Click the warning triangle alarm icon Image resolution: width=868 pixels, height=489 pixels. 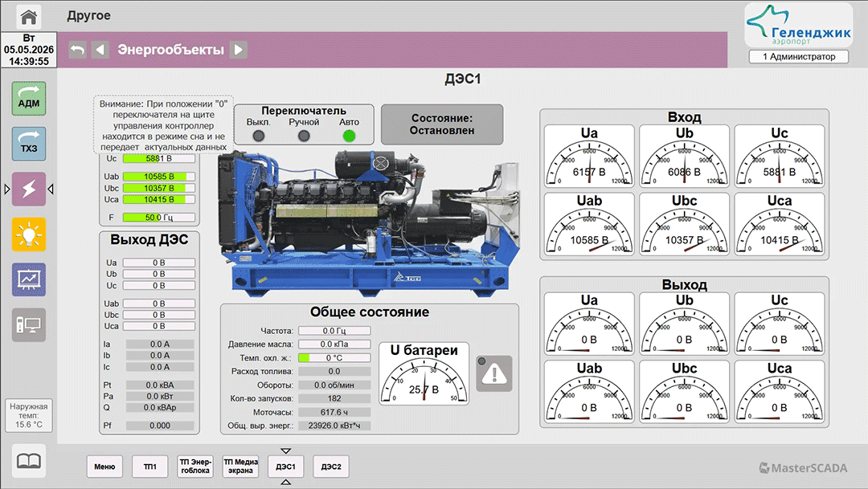(494, 374)
